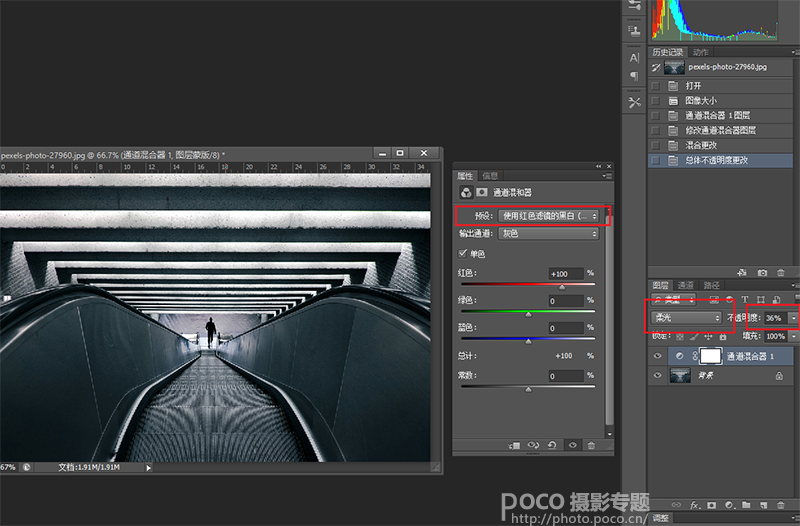The image size is (800, 526).
Task: Switch to the 通道 channels tab
Action: click(x=686, y=285)
